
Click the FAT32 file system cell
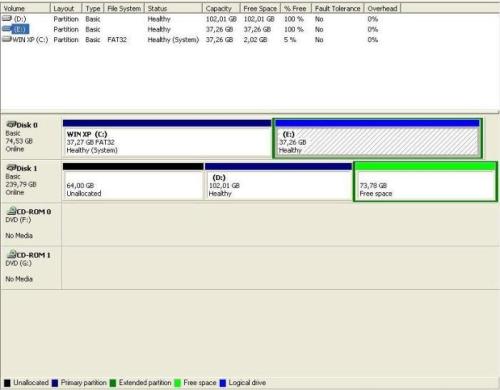(117, 40)
